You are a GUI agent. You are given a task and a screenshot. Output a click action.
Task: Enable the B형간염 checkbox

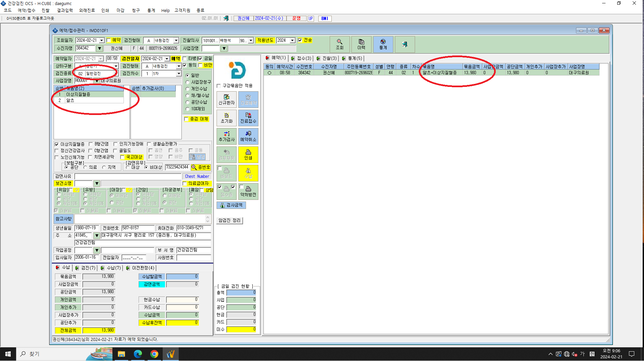pyautogui.click(x=90, y=144)
